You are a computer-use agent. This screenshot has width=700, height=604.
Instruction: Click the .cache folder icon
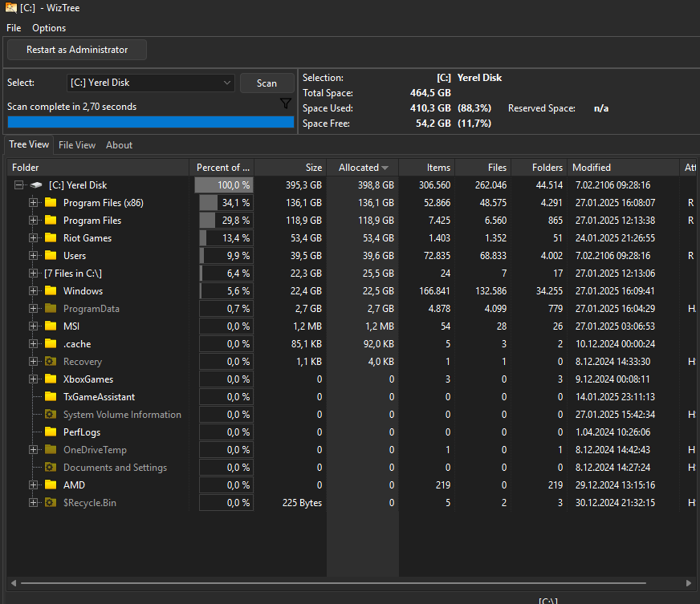pyautogui.click(x=51, y=343)
